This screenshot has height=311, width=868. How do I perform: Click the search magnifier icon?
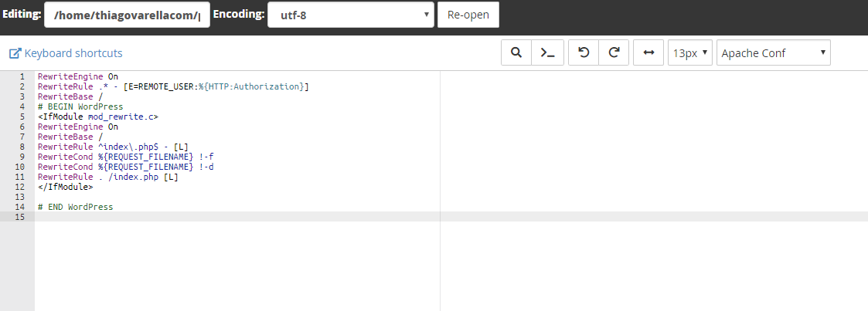click(x=516, y=53)
